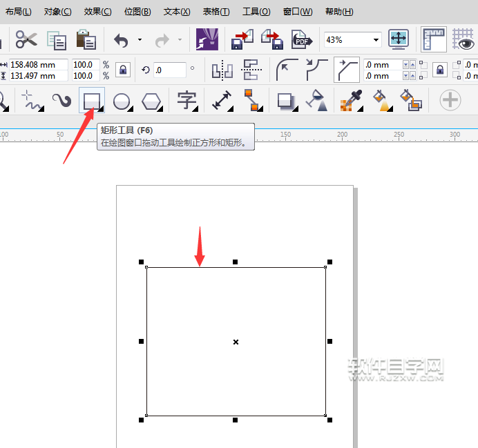Toggle the edit corners together padlock
Screen dimensions: 478x448
click(440, 70)
